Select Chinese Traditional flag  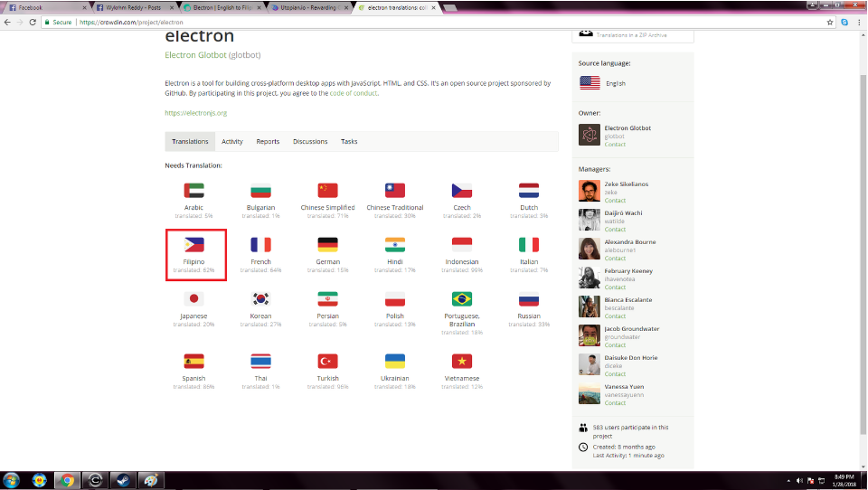(395, 191)
